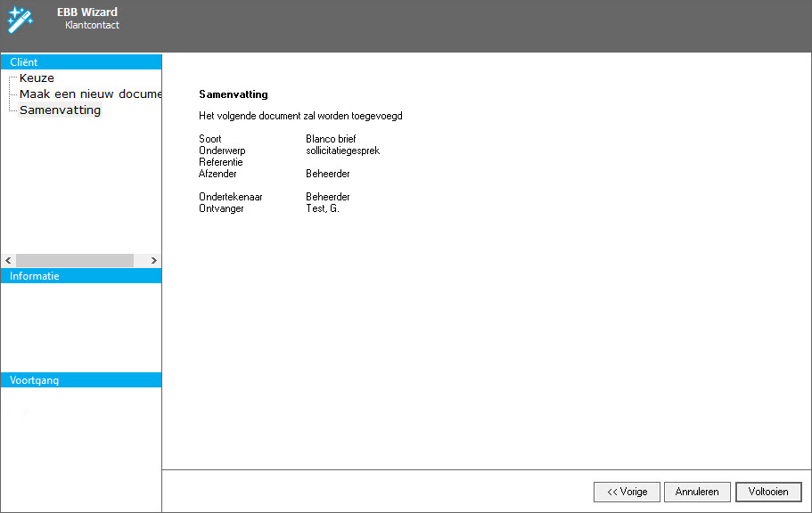Select the Samenvatting tree step
The image size is (812, 513).
coord(60,110)
